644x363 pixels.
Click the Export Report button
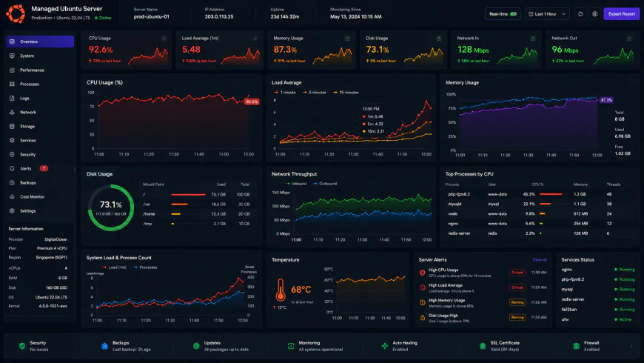point(621,14)
